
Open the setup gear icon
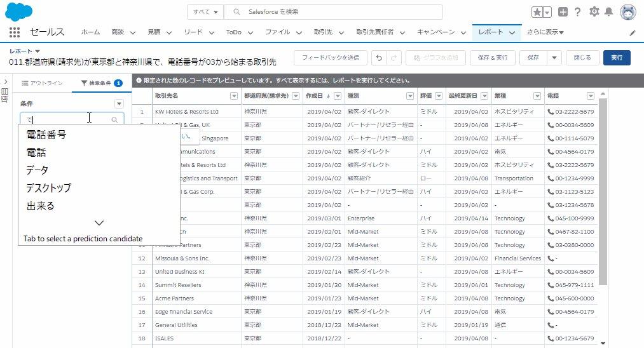pos(594,11)
